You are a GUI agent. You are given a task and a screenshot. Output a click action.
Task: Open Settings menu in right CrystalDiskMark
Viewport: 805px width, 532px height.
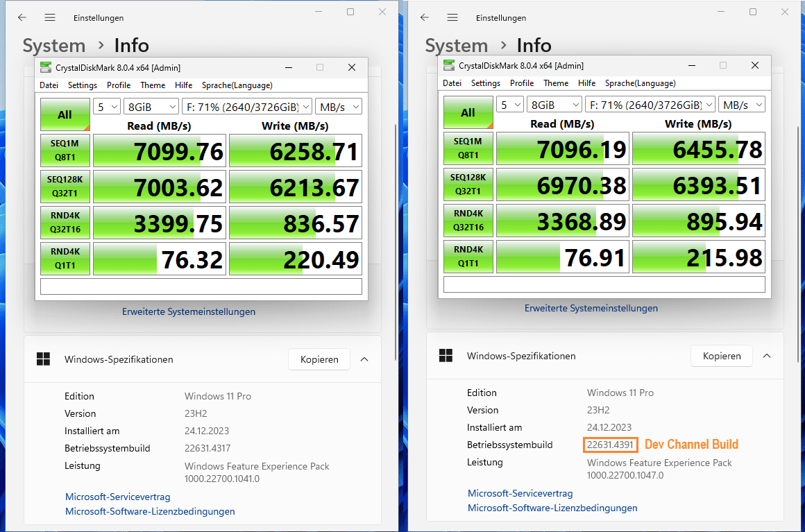click(485, 83)
